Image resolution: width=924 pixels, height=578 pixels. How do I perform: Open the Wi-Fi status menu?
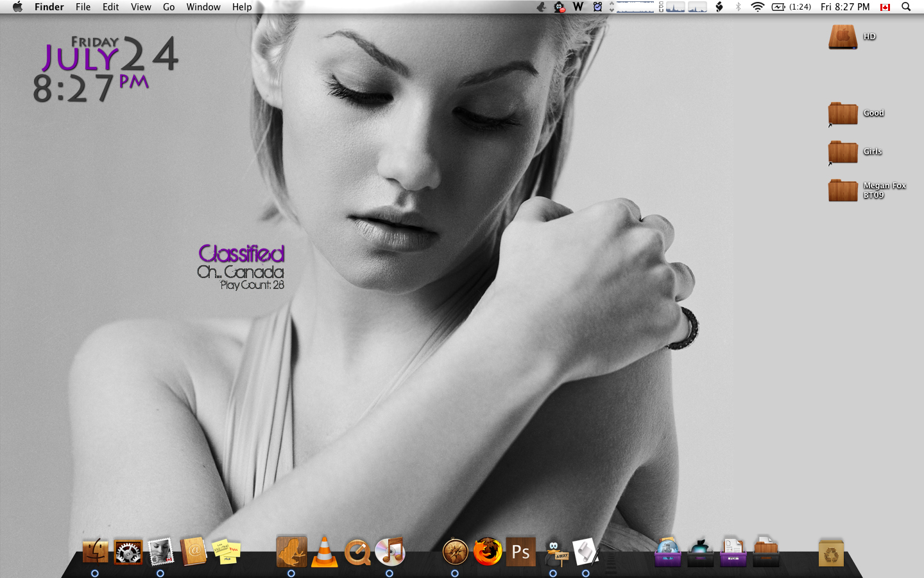tap(757, 7)
